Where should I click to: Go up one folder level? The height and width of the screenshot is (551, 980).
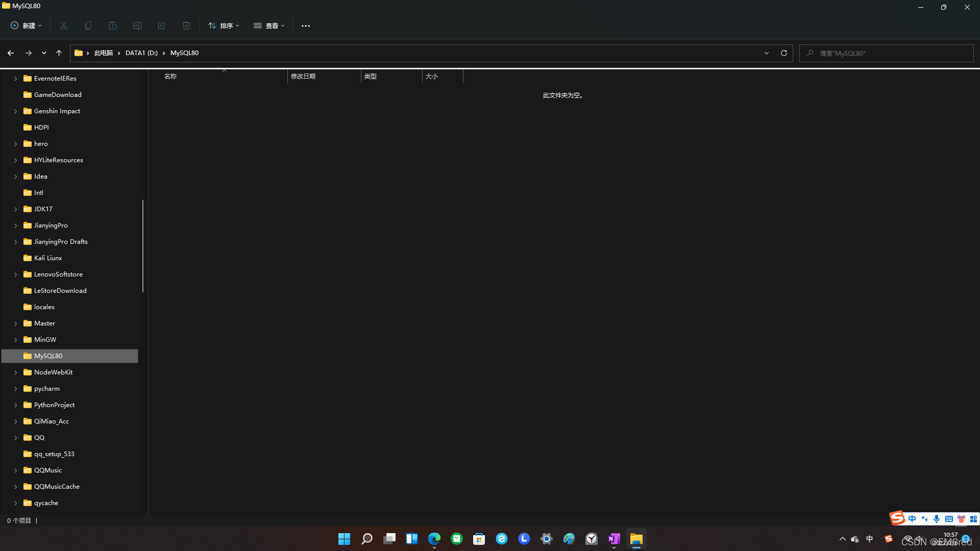(59, 53)
